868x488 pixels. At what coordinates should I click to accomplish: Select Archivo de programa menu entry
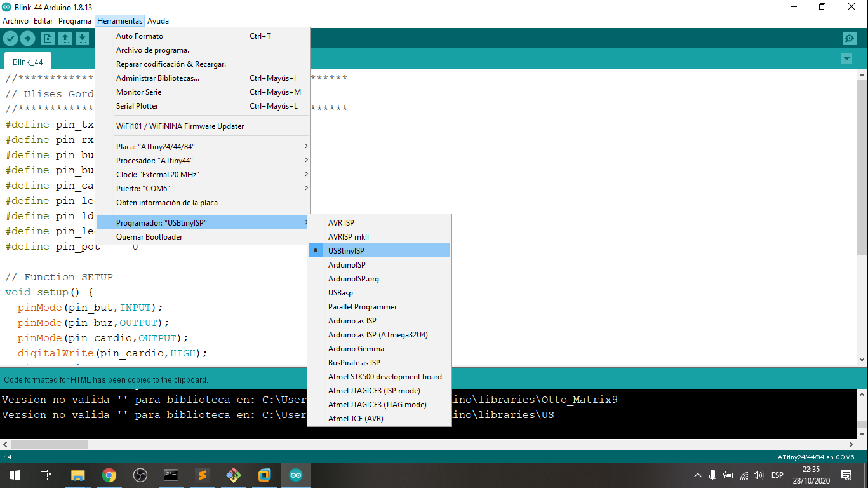[203, 50]
